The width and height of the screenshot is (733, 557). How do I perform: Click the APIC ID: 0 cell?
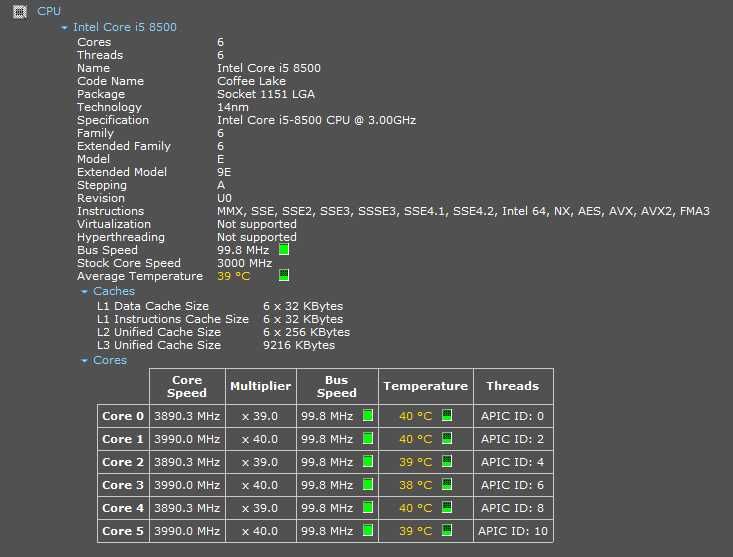[x=513, y=416]
